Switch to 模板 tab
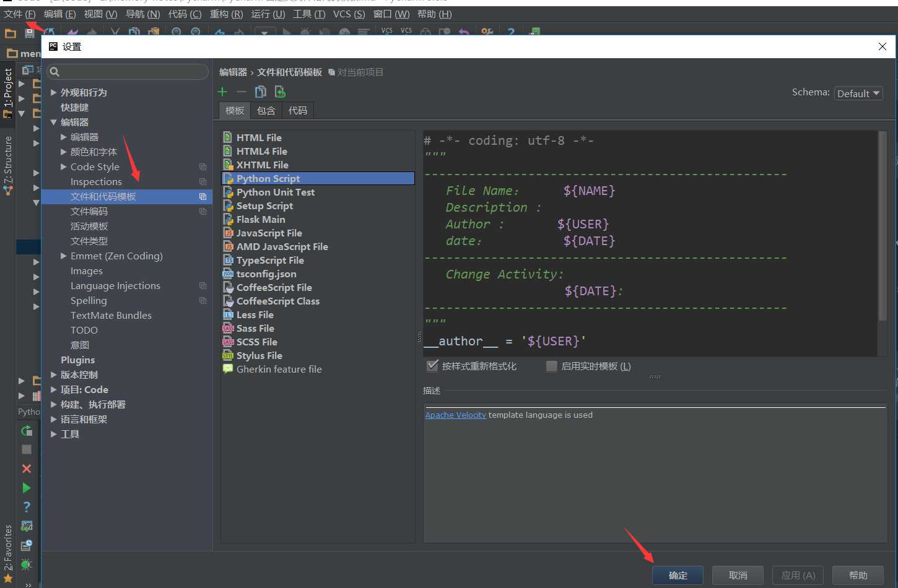This screenshot has width=898, height=588. pyautogui.click(x=235, y=110)
